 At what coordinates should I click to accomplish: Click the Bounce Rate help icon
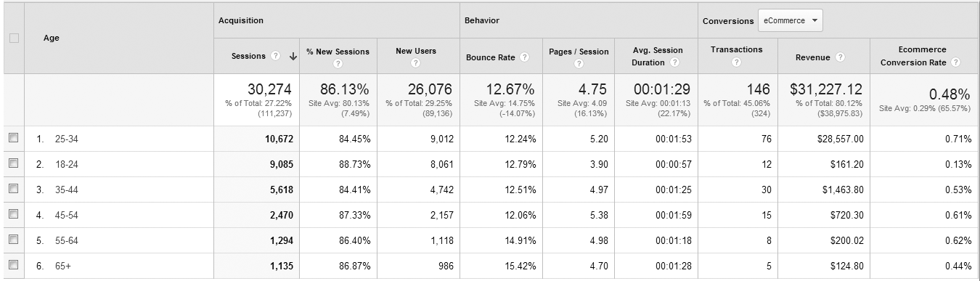(x=524, y=57)
